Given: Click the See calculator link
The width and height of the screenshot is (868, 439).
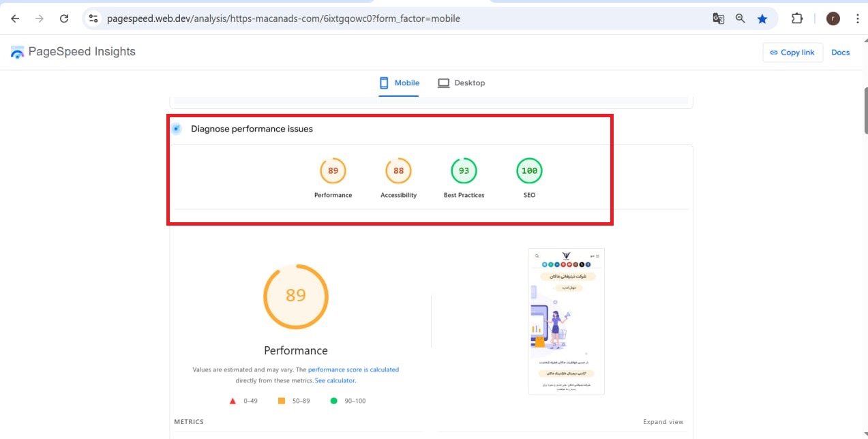Looking at the screenshot, I should coord(335,380).
